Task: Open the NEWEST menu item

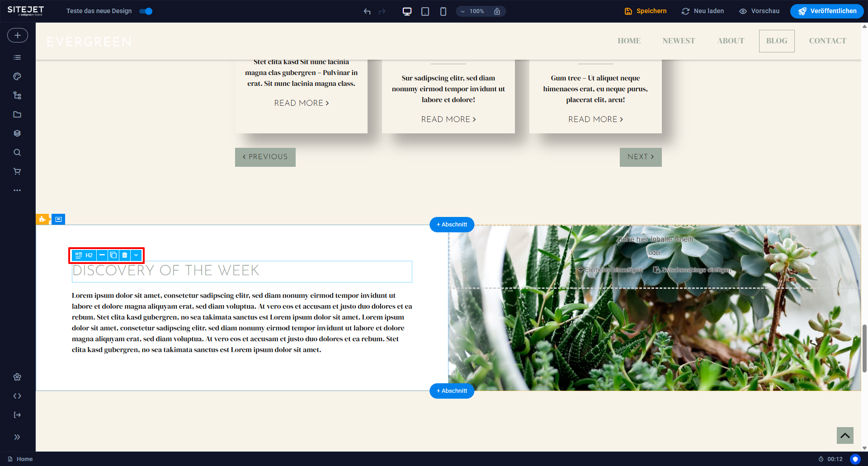Action: [679, 41]
